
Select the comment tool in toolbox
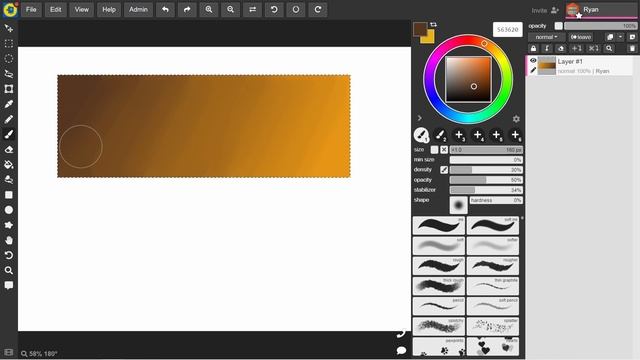9,285
